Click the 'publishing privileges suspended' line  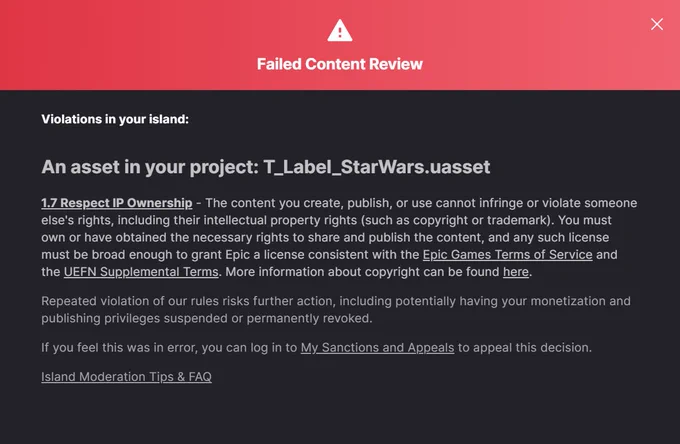pyautogui.click(x=206, y=318)
